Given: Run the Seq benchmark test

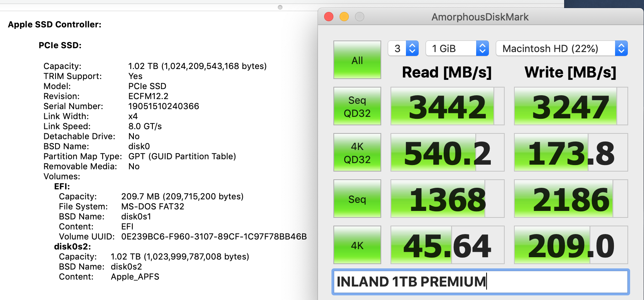Looking at the screenshot, I should click(357, 199).
